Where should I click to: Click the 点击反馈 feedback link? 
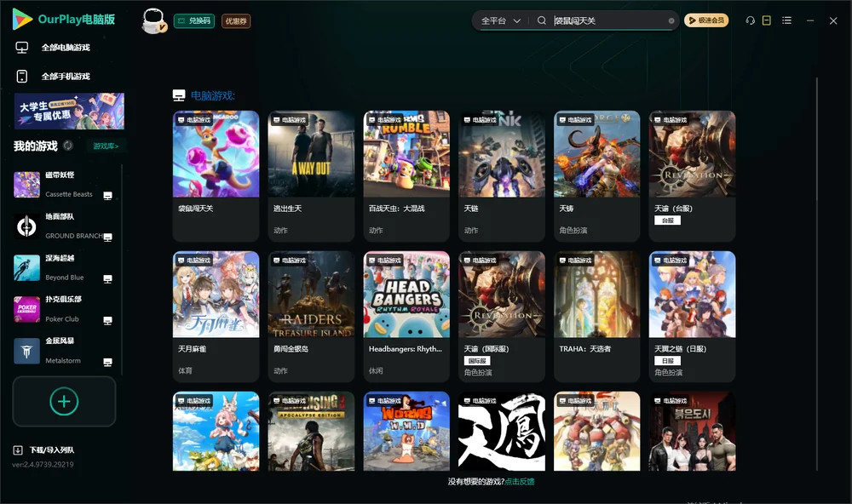pyautogui.click(x=520, y=482)
